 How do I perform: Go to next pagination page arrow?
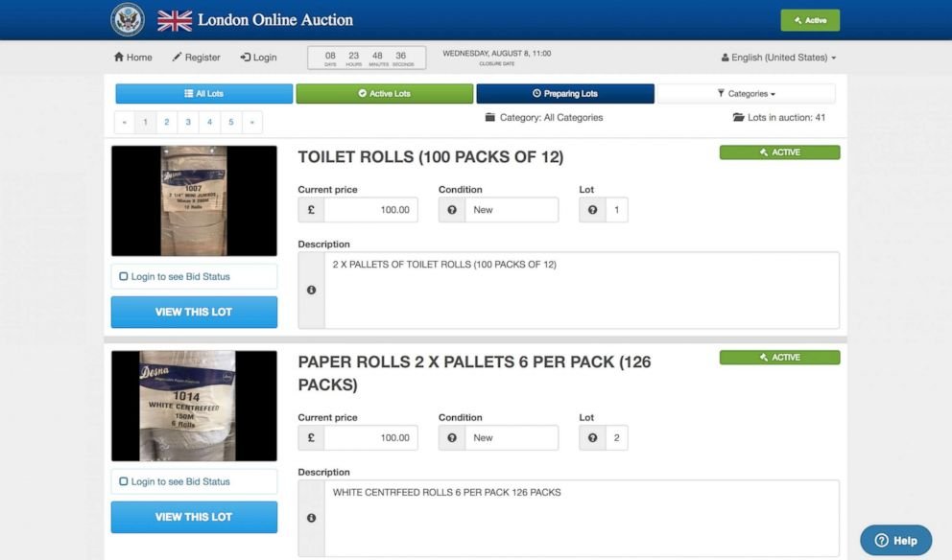pyautogui.click(x=252, y=122)
